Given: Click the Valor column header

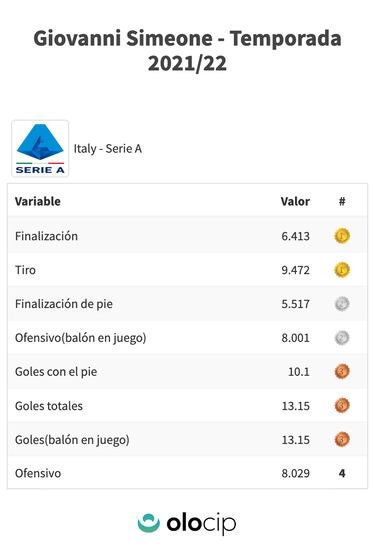Looking at the screenshot, I should 295,201.
